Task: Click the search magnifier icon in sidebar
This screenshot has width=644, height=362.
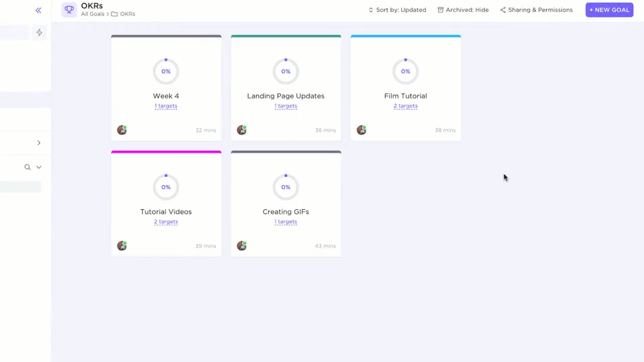Action: pyautogui.click(x=28, y=167)
